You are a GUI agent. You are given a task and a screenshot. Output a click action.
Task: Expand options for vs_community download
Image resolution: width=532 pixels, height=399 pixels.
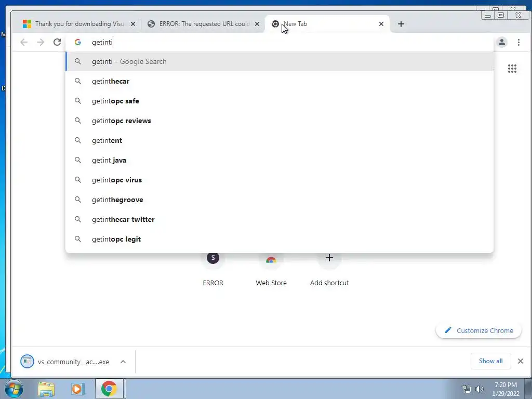pos(123,362)
